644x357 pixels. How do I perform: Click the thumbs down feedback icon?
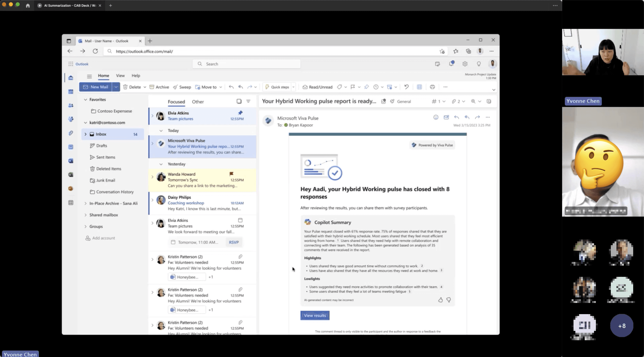click(449, 300)
